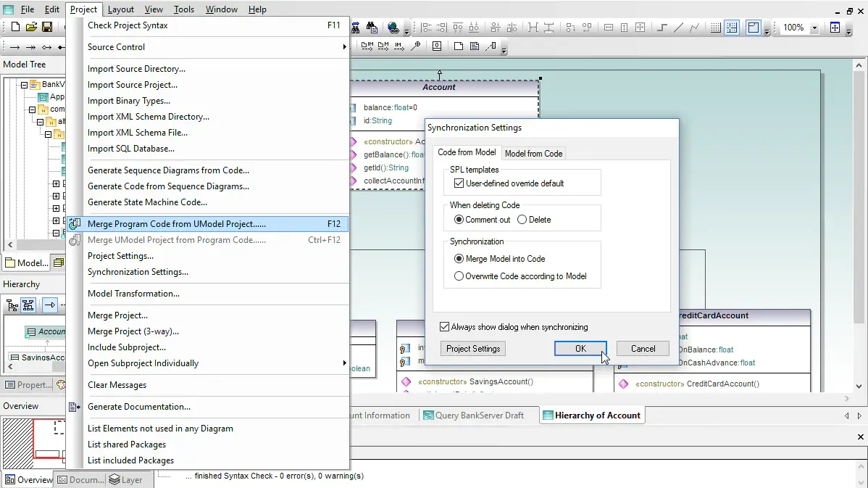The height and width of the screenshot is (488, 868).
Task: Switch to the Model from Code tab
Action: (x=533, y=153)
